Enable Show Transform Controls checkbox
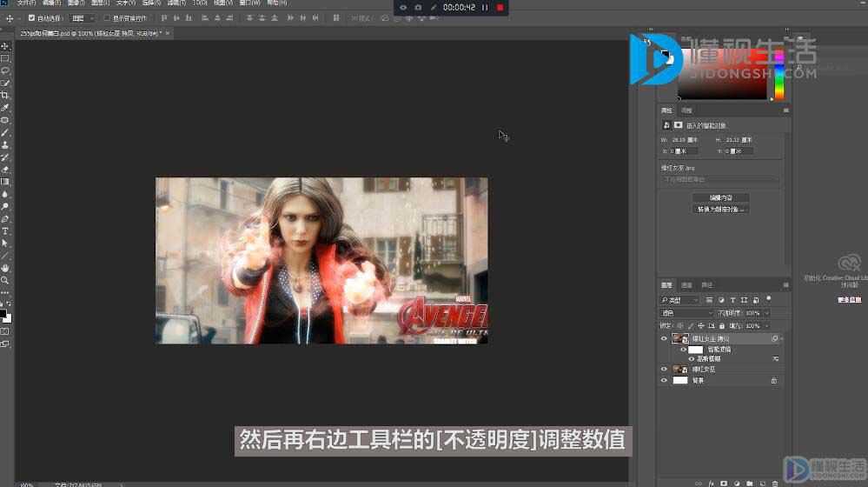The width and height of the screenshot is (868, 487). click(107, 18)
